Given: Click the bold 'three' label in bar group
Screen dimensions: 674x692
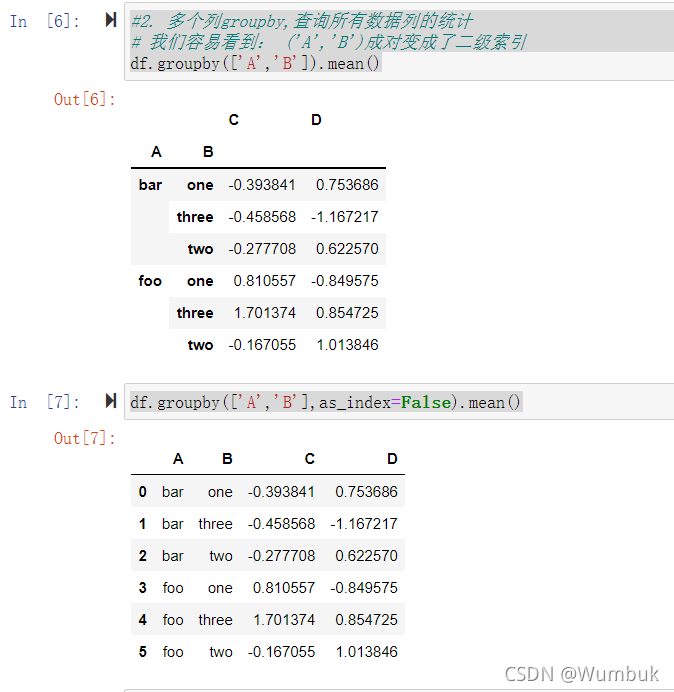Looking at the screenshot, I should pyautogui.click(x=195, y=217).
